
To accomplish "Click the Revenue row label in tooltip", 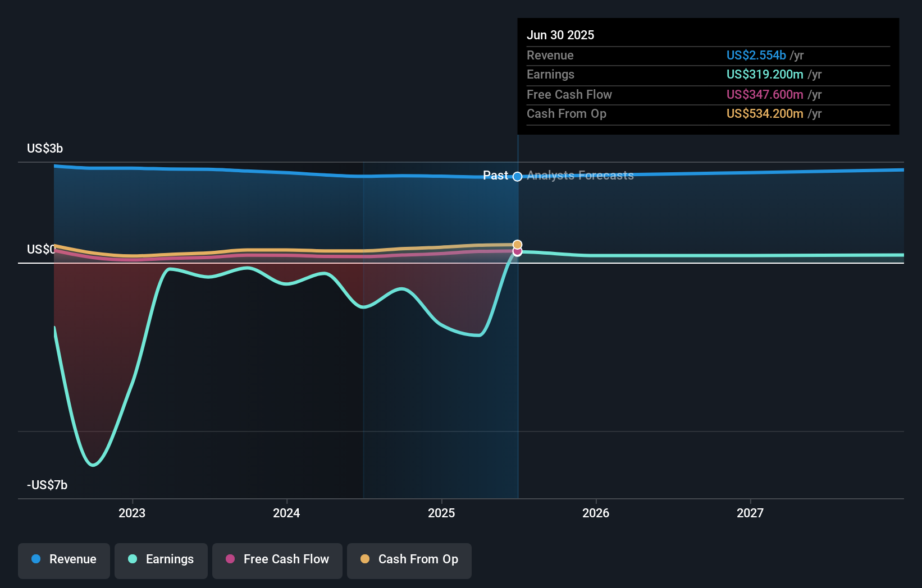I will pos(550,55).
